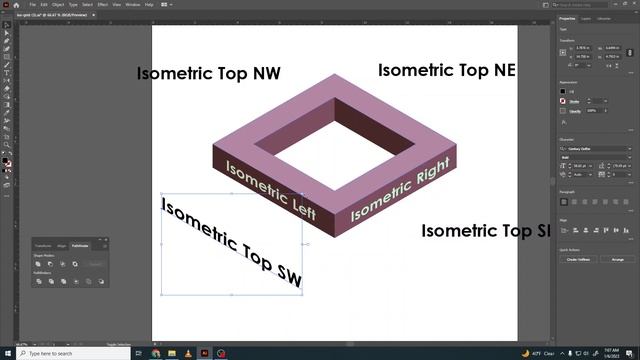This screenshot has width=640, height=360.
Task: Open the font style Bold dropdown
Action: [x=630, y=157]
